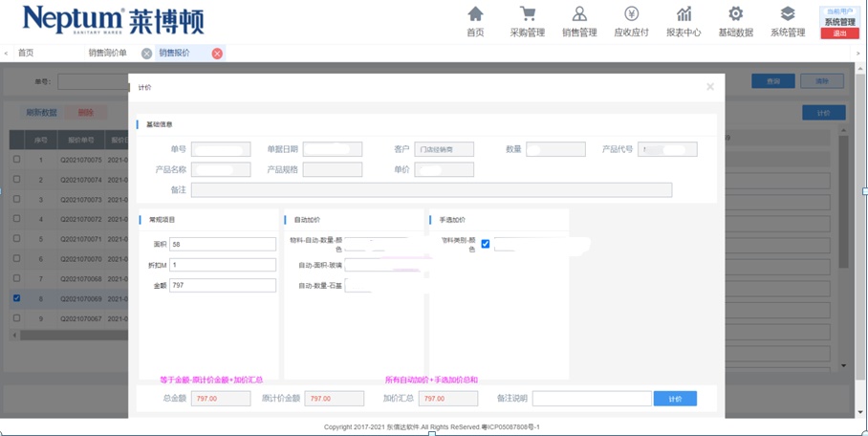Open 采购管理 shopping cart icon
Screen dimensions: 868x436
[528, 14]
